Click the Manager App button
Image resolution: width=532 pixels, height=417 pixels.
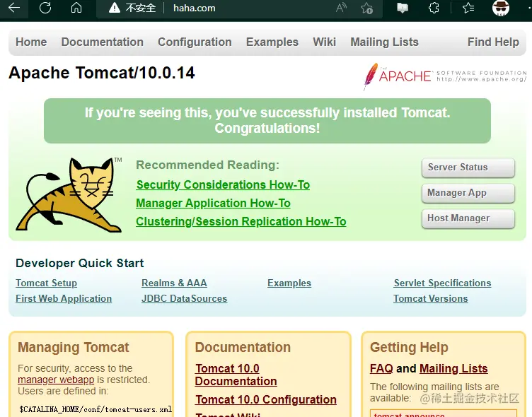pos(468,193)
